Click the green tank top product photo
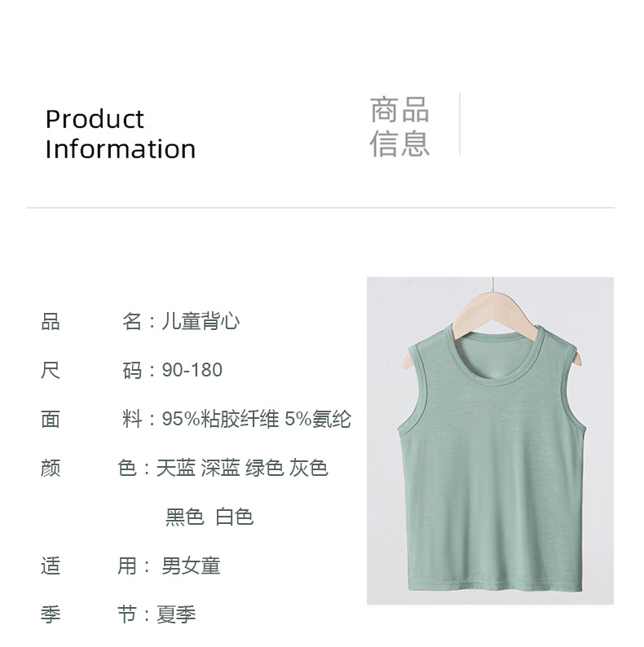Image resolution: width=644 pixels, height=647 pixels. 490,440
